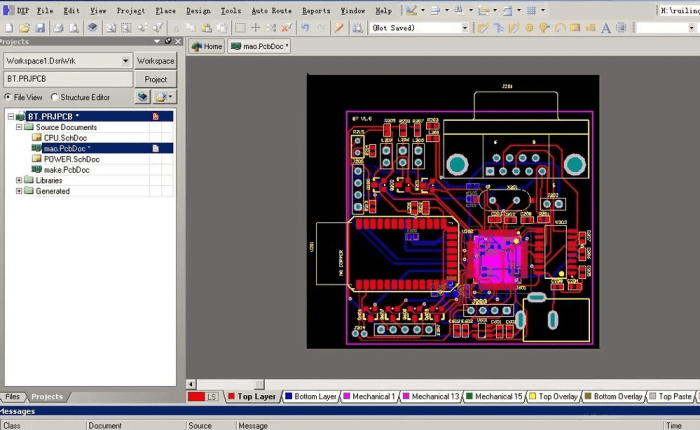Select the Structure Editor radio button
This screenshot has height=430, width=700.
(54, 97)
